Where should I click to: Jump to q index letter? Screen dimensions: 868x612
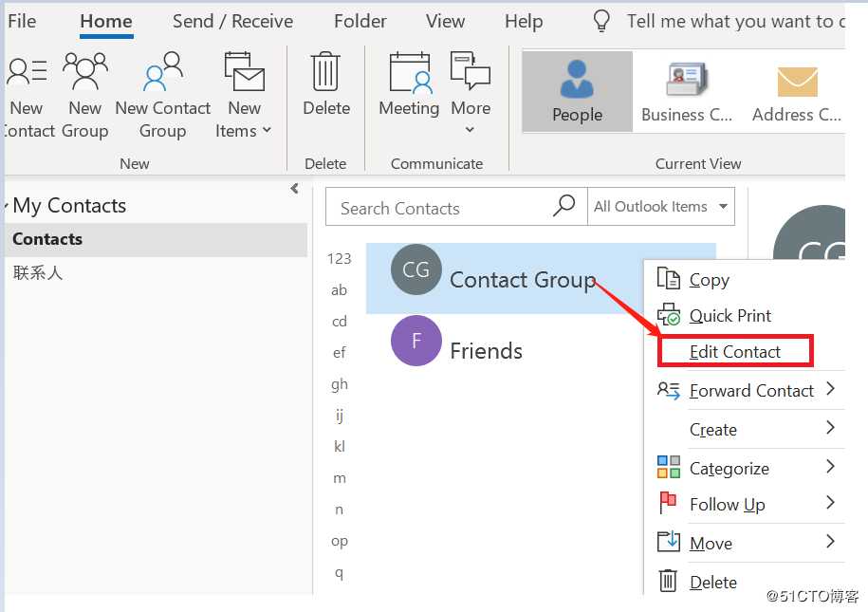coord(339,573)
